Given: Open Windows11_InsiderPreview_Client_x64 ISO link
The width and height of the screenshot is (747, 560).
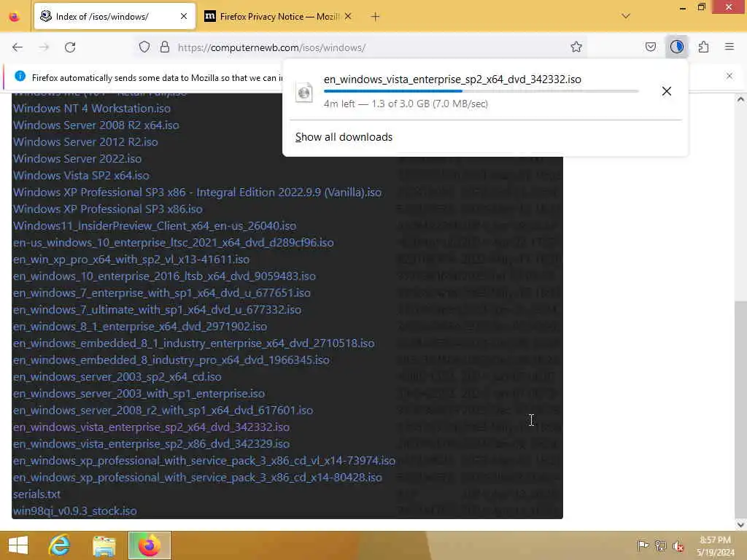Looking at the screenshot, I should point(155,226).
